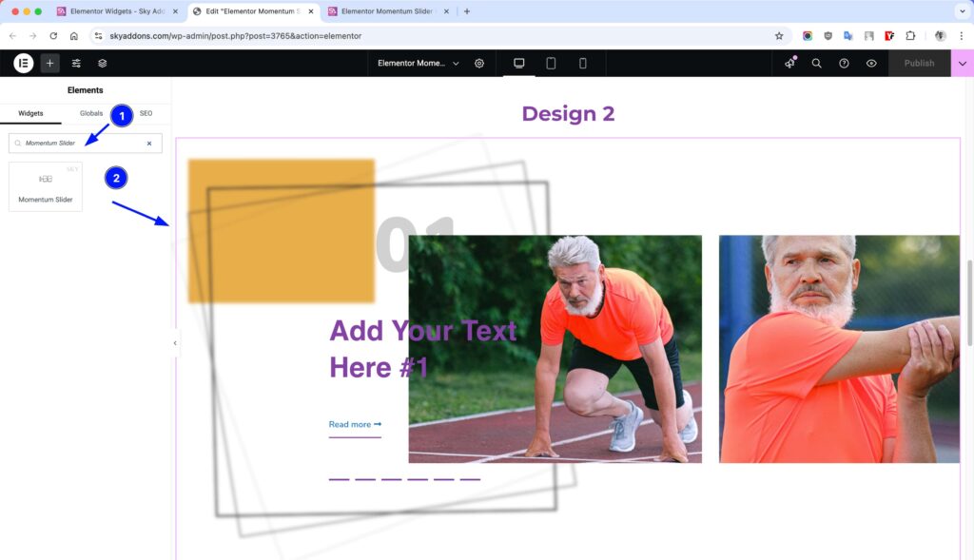Click the Publish button
The image size is (974, 560).
[919, 63]
